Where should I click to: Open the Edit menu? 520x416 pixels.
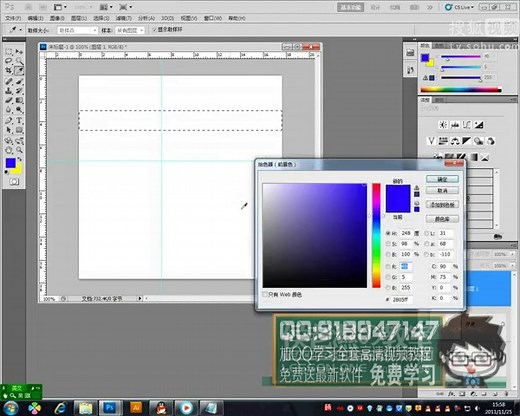point(35,18)
